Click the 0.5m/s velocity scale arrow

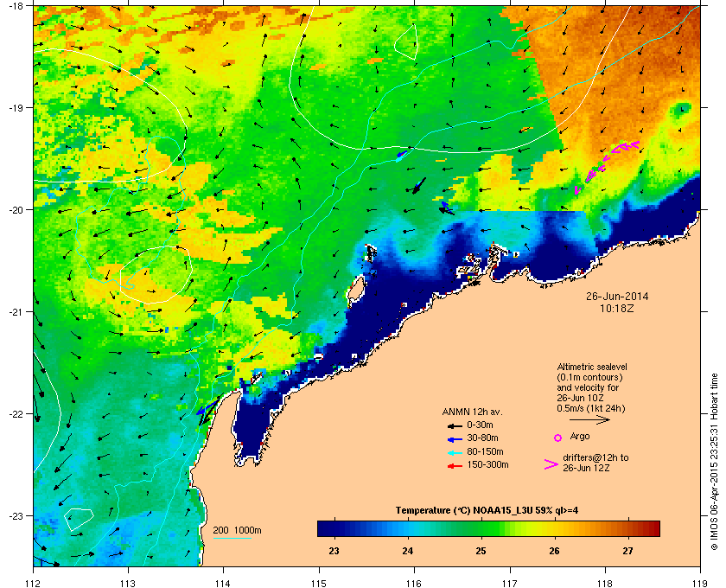[589, 420]
